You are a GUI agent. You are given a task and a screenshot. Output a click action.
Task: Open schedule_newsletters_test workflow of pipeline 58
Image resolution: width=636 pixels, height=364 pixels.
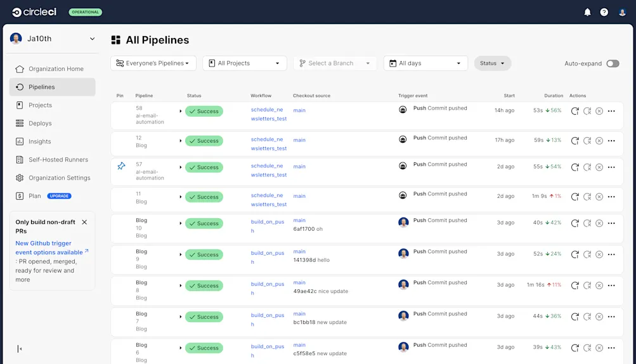(x=268, y=114)
